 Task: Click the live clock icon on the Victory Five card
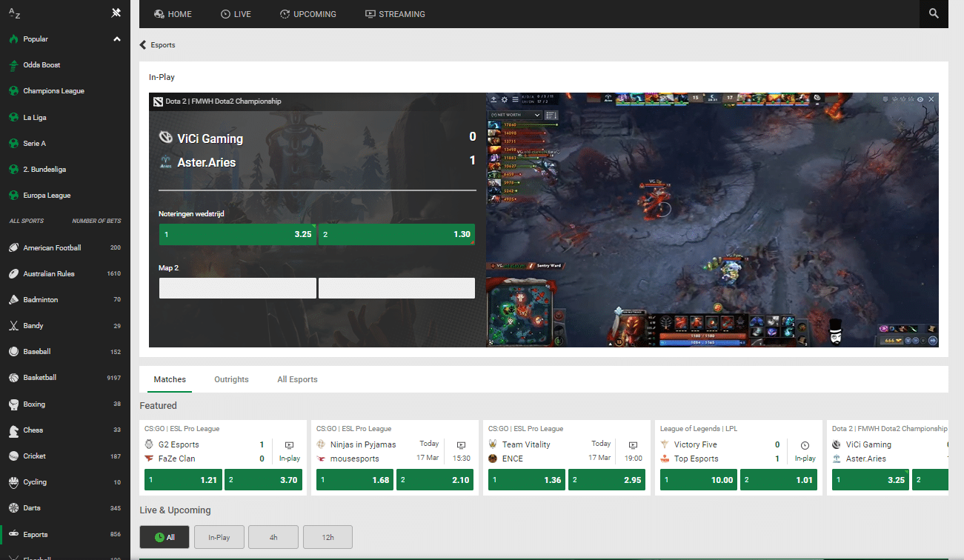point(805,445)
